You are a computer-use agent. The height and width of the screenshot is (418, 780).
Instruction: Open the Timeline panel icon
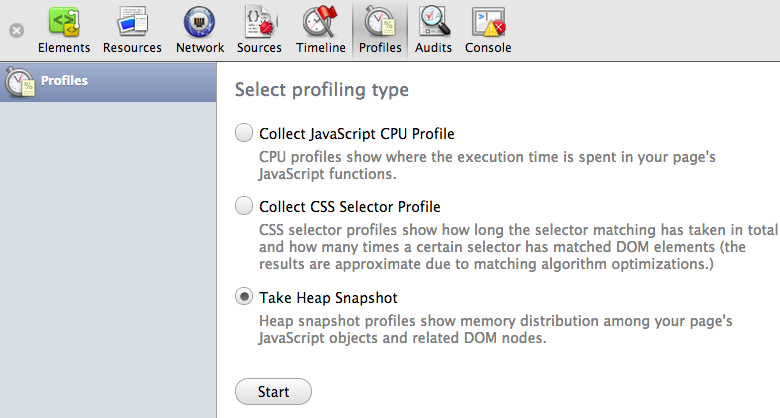coord(320,22)
